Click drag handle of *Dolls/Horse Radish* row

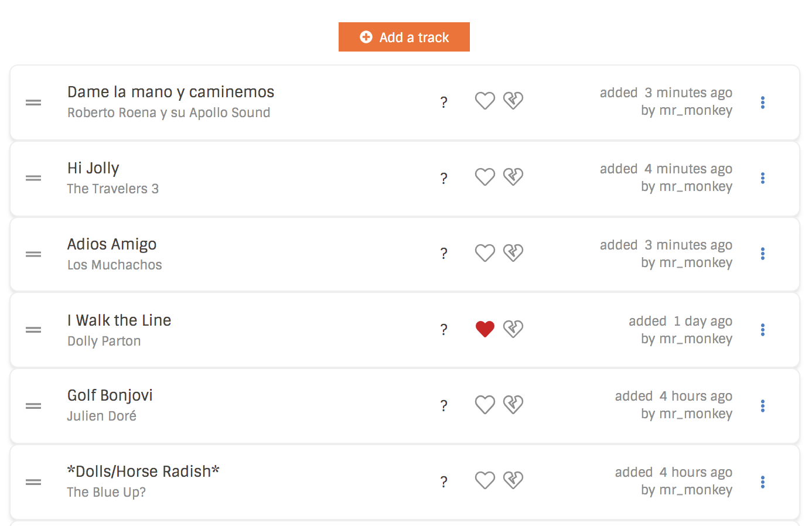[x=33, y=482]
